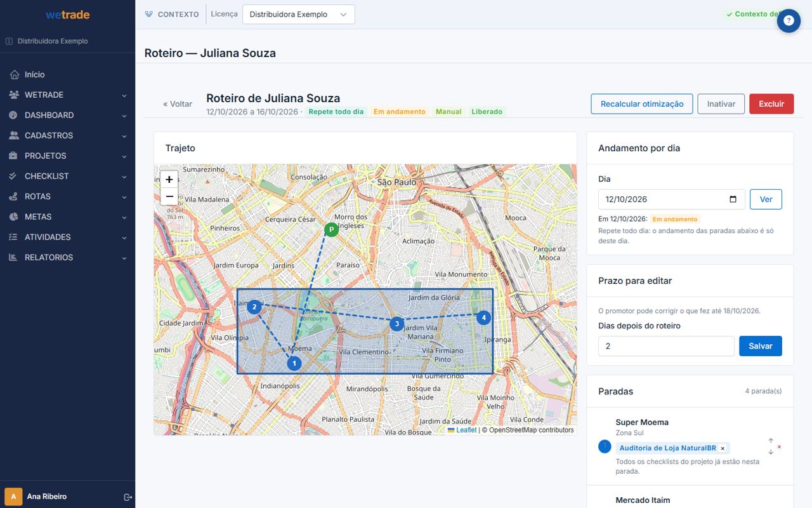Click the Inativar button
Viewport: 812px width, 508px height.
point(721,104)
